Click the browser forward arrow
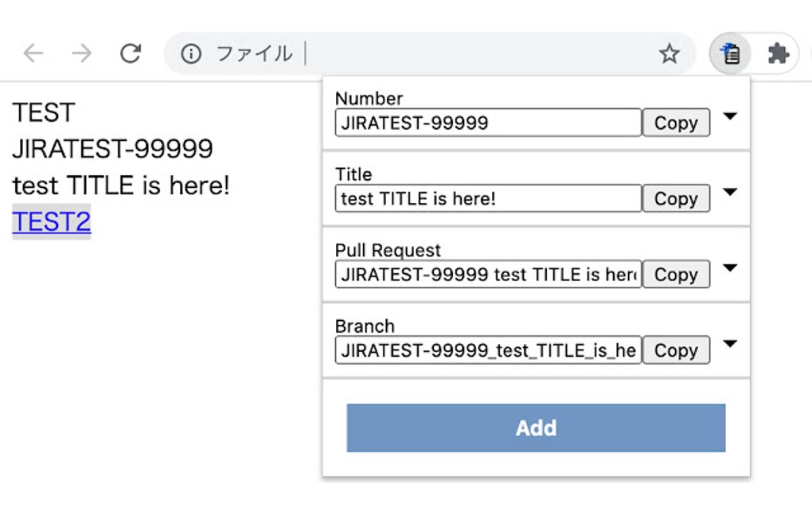This screenshot has height=508, width=812. (x=81, y=53)
